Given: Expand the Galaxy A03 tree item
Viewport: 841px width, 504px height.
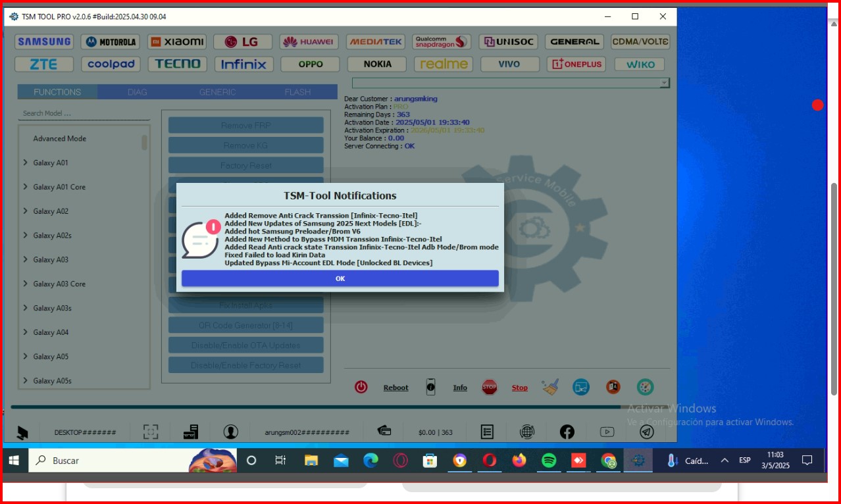Looking at the screenshot, I should [25, 259].
